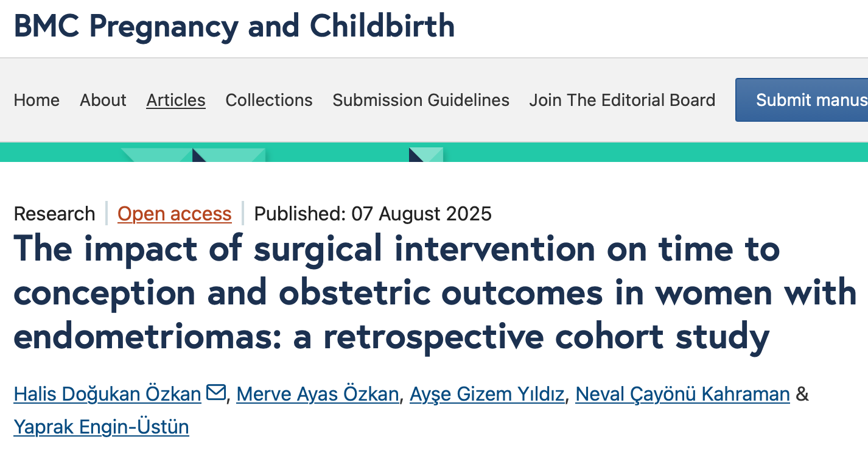The height and width of the screenshot is (453, 868).
Task: Open author Halis Doğukan Özkan's details
Action: tap(108, 395)
